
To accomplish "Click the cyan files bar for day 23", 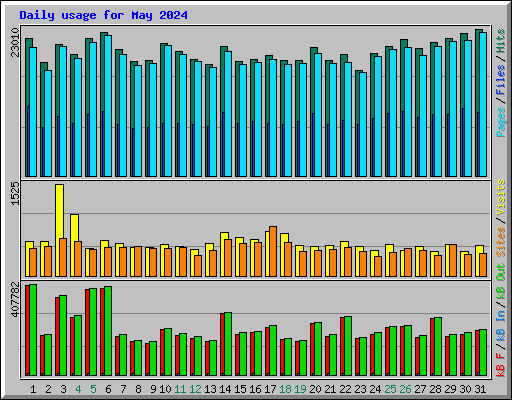I will click(x=363, y=124).
